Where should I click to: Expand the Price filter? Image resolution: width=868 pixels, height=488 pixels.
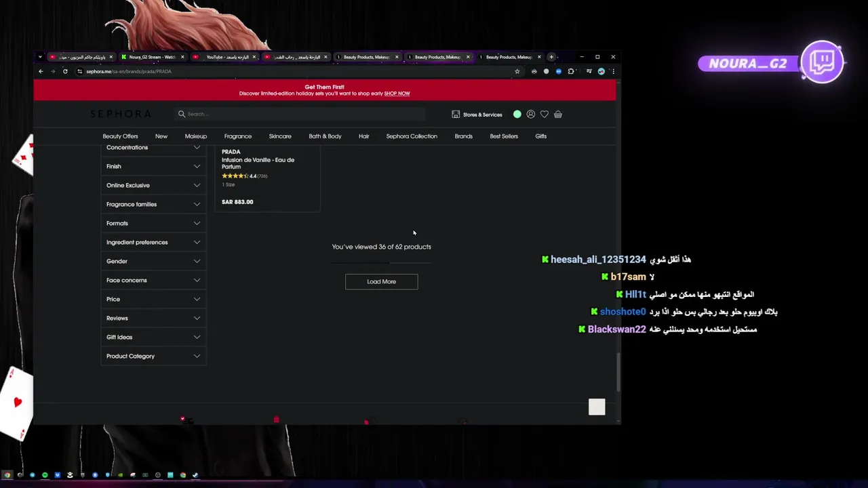153,299
